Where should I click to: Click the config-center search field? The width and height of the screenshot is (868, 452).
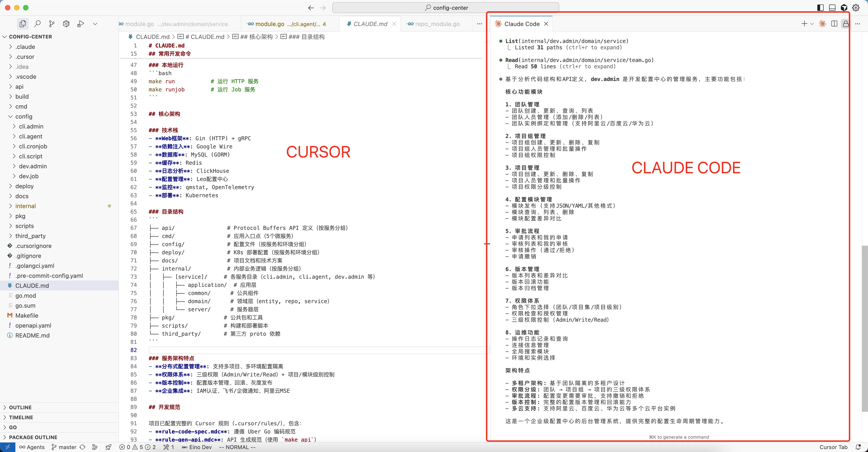(x=446, y=7)
